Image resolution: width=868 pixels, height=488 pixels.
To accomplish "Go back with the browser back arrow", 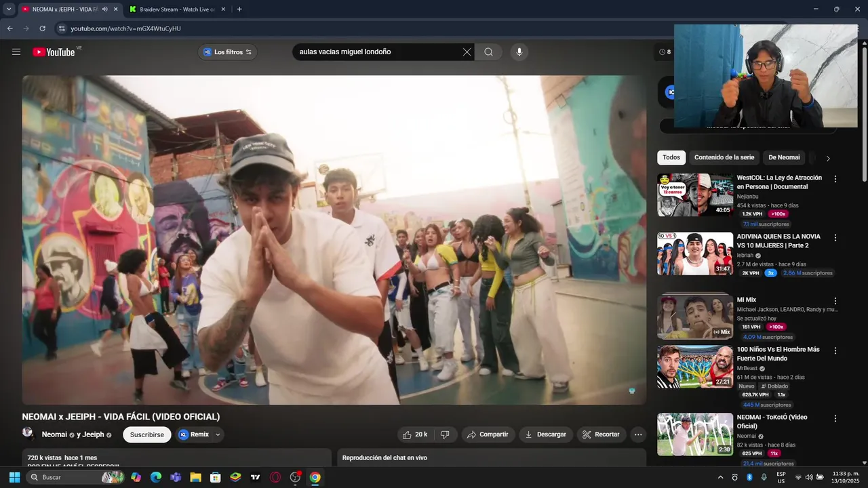I will pos(9,28).
